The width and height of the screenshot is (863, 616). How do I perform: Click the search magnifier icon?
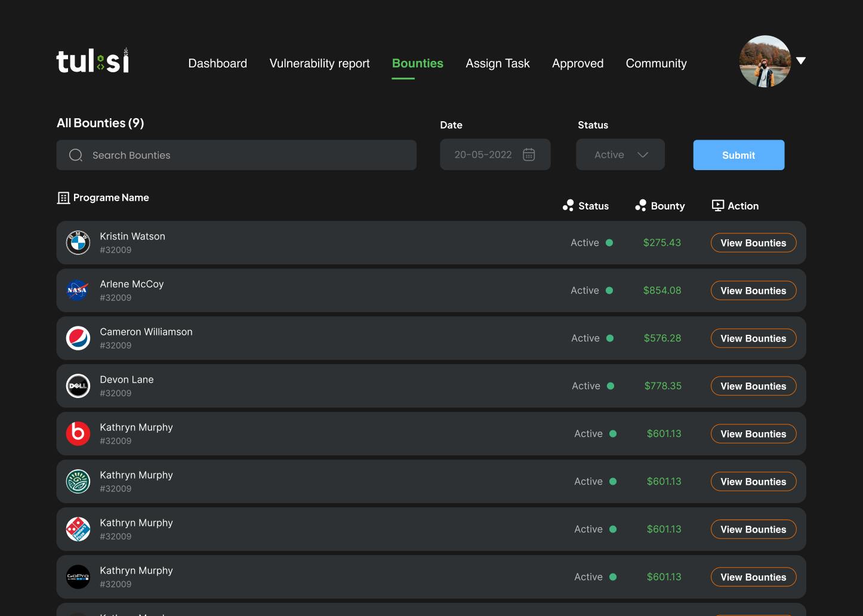click(x=76, y=155)
